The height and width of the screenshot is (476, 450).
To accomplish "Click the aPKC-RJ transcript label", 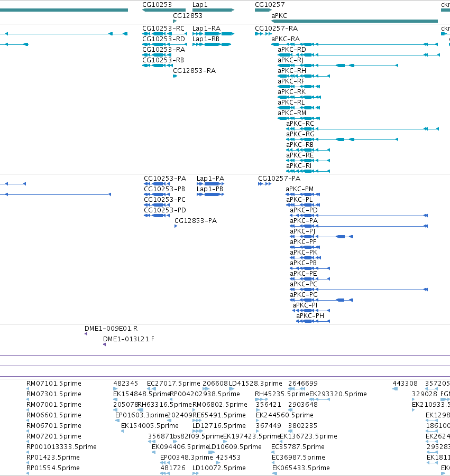I will [290, 60].
